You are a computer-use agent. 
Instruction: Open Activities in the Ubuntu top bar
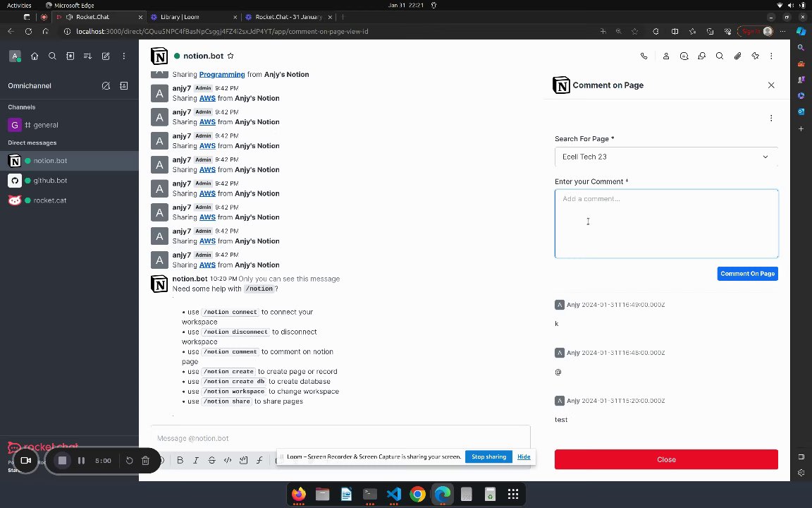click(x=19, y=5)
